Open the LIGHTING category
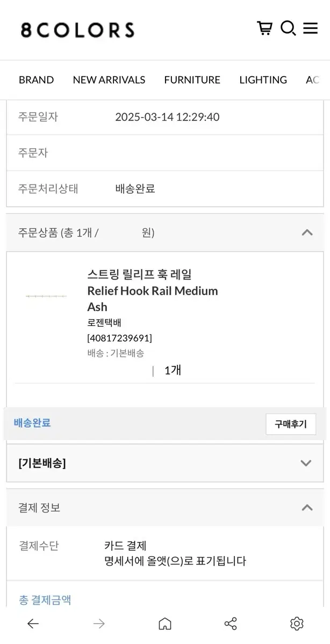The width and height of the screenshot is (330, 644). point(263,80)
